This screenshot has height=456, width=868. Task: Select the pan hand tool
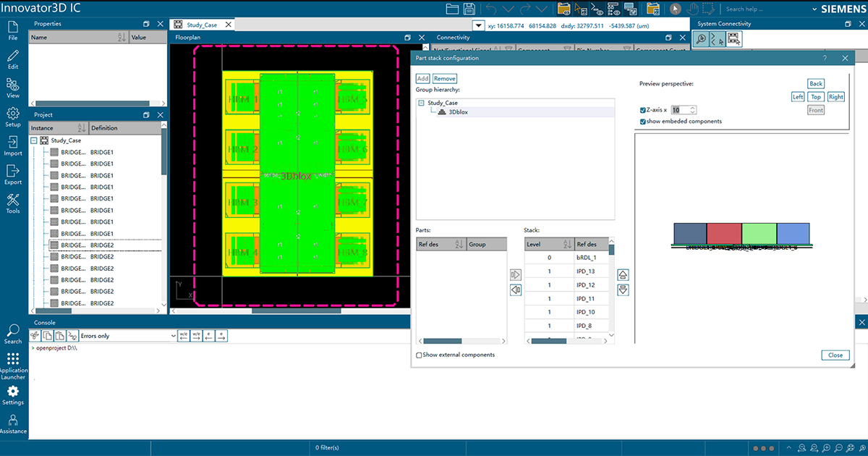pyautogui.click(x=692, y=9)
